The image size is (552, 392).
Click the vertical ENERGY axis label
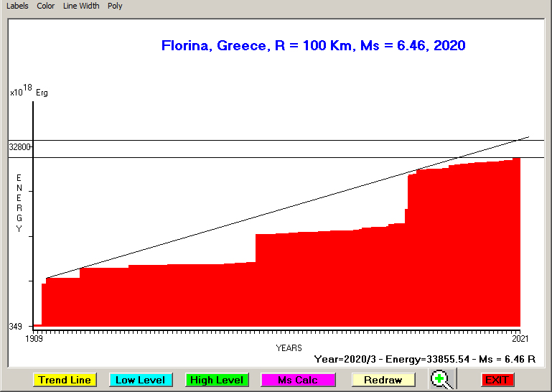click(19, 203)
